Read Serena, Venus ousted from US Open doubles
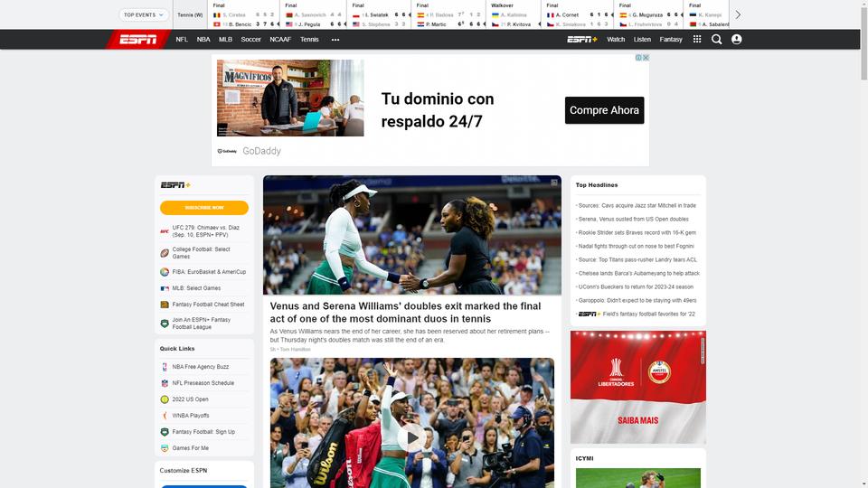The image size is (868, 488). pyautogui.click(x=633, y=219)
